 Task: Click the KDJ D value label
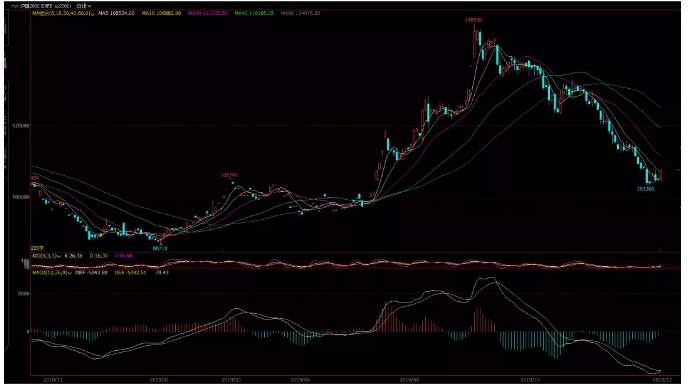pos(98,255)
